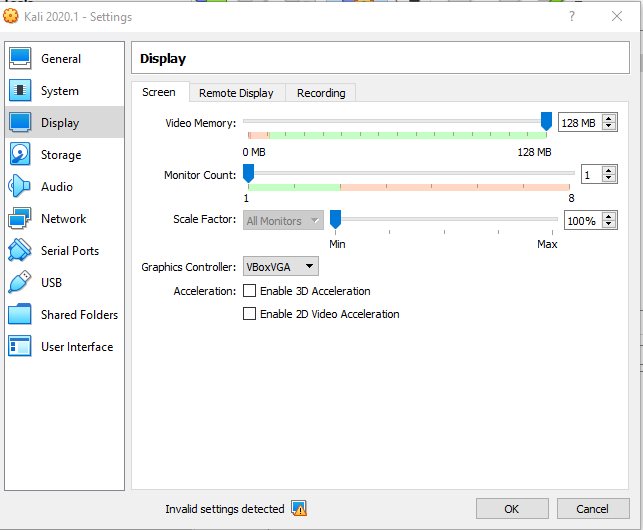Open the USB plug icon
The width and height of the screenshot is (643, 530).
20,282
